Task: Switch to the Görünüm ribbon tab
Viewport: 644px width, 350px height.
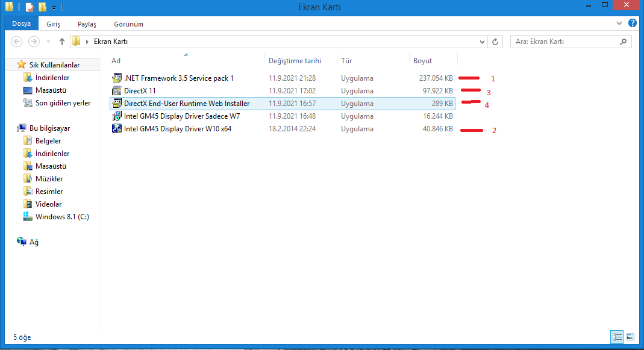Action: tap(128, 24)
